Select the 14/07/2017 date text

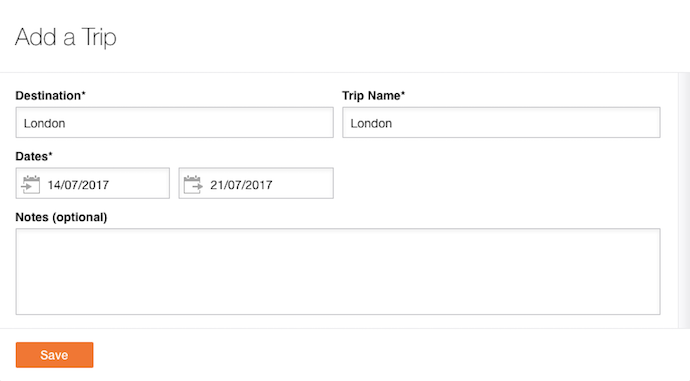tap(78, 185)
